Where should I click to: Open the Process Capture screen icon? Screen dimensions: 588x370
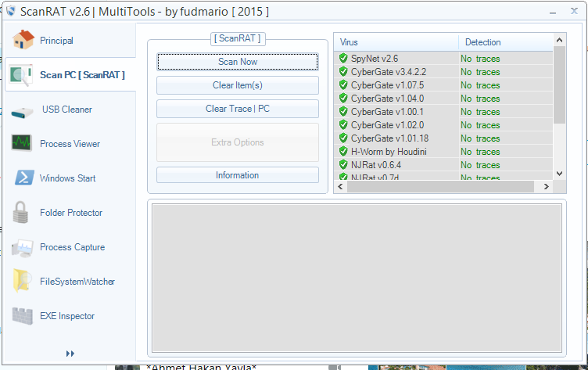point(22,248)
